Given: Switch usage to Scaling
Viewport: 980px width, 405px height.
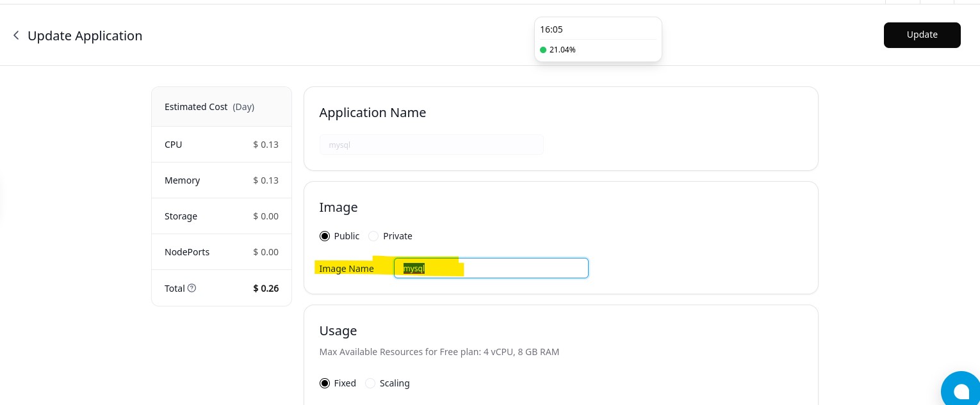Looking at the screenshot, I should (x=370, y=383).
